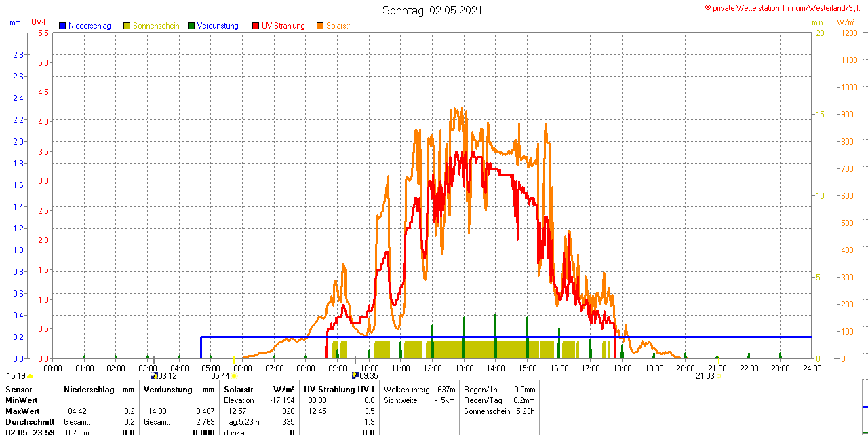868x435 pixels.
Task: Click the moon icon beside 03:12
Action: pyautogui.click(x=153, y=375)
